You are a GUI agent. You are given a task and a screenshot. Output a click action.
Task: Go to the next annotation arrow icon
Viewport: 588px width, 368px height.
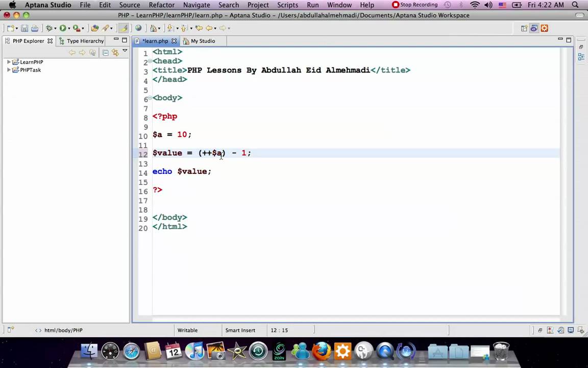tap(170, 28)
